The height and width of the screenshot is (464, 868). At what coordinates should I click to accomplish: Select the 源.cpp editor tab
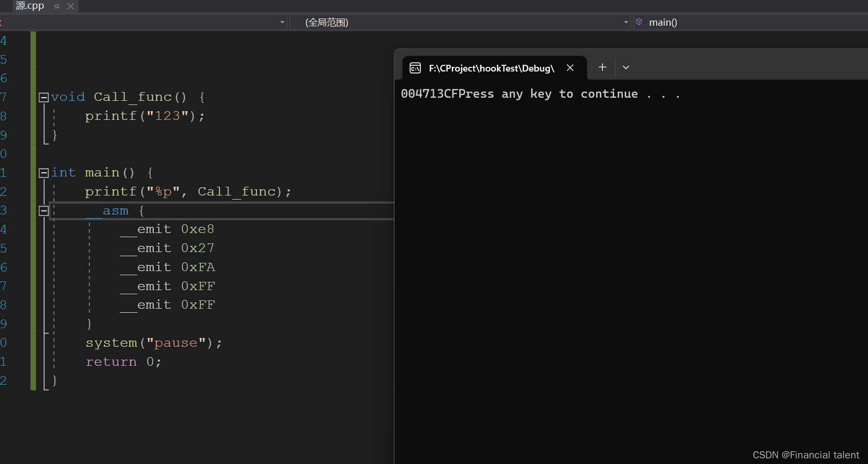point(30,6)
